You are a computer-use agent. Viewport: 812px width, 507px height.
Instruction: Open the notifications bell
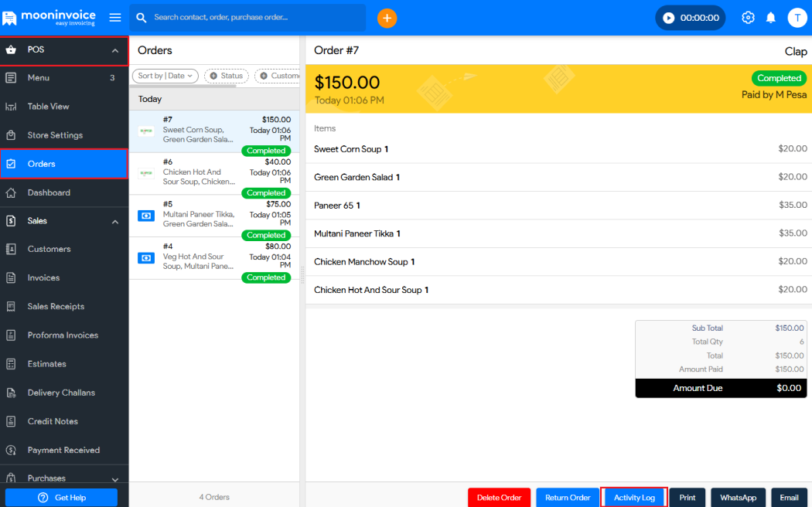pyautogui.click(x=771, y=18)
